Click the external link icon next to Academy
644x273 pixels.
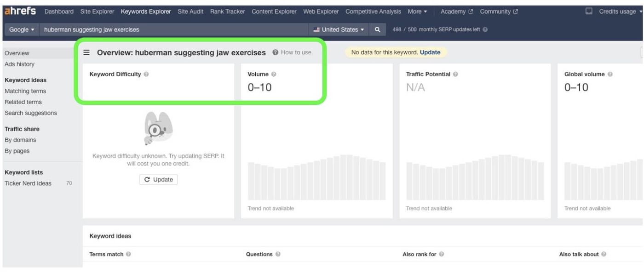point(471,11)
